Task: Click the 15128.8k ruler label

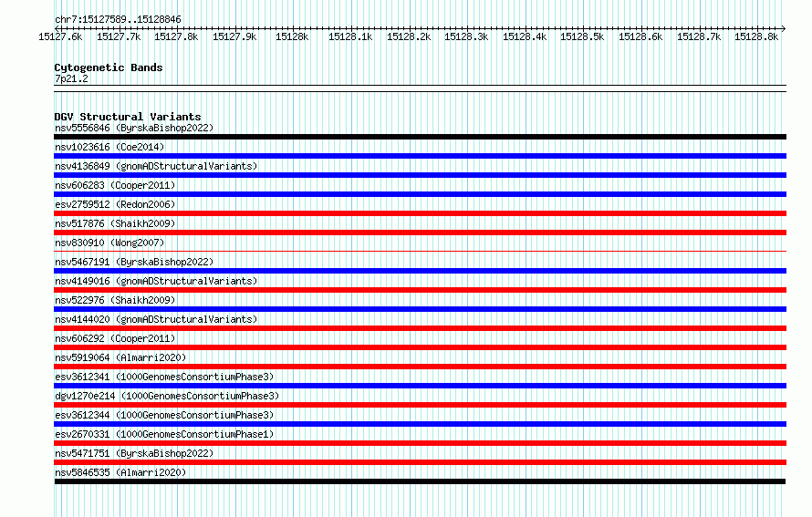Action: tap(756, 36)
